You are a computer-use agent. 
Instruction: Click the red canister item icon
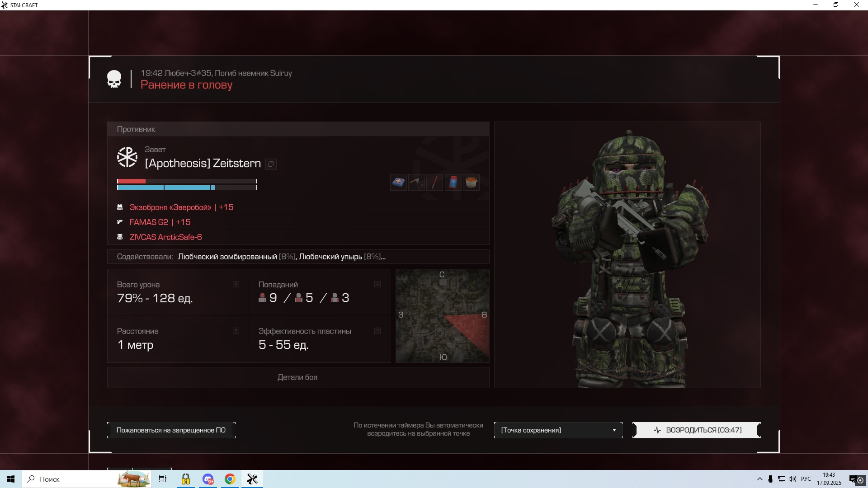pyautogui.click(x=453, y=182)
